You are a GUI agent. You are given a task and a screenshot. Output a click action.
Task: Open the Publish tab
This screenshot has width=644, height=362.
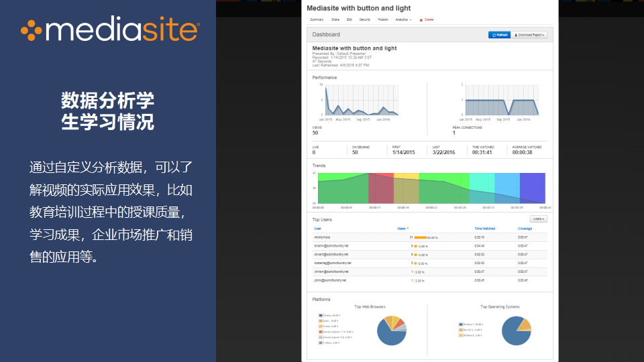pos(383,19)
